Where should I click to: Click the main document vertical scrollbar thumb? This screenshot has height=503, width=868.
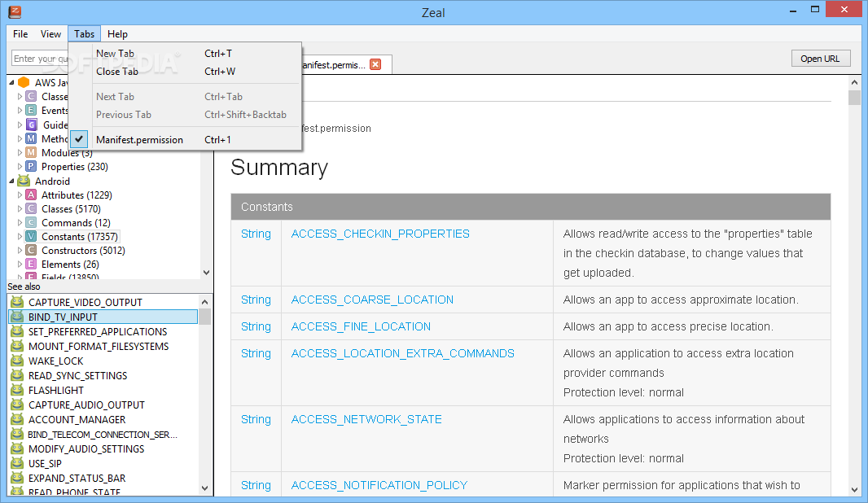tap(854, 98)
